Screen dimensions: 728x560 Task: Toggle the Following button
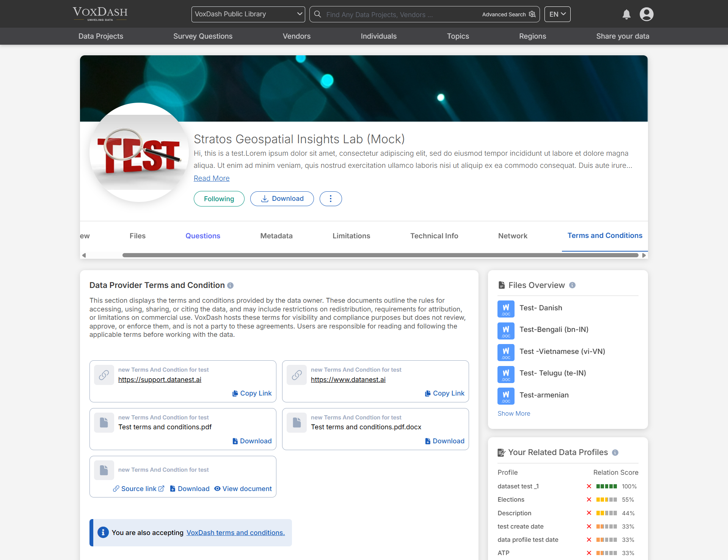219,199
